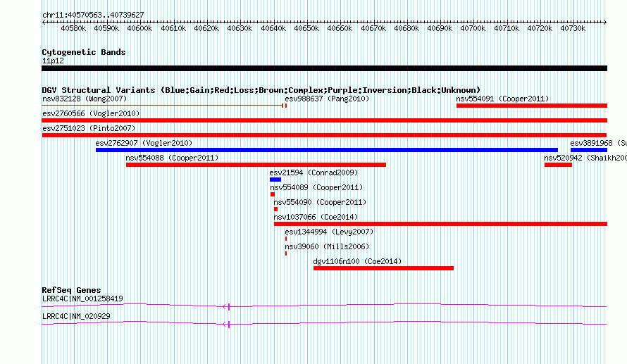Click the RefSeq Genes track title
Image resolution: width=627 pixels, height=364 pixels.
click(72, 290)
